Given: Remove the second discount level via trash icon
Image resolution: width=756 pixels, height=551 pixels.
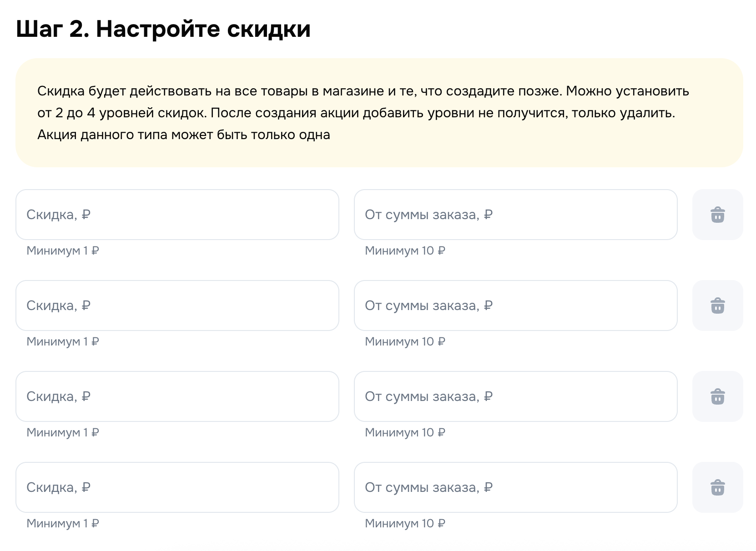Looking at the screenshot, I should pos(717,306).
